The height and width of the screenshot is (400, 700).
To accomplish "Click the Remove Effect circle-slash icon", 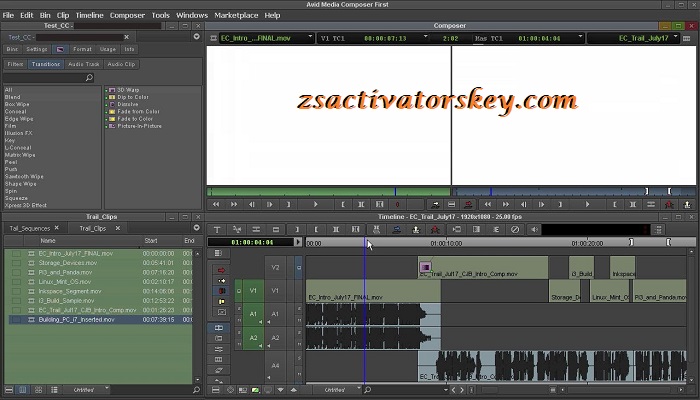I will pos(515,229).
